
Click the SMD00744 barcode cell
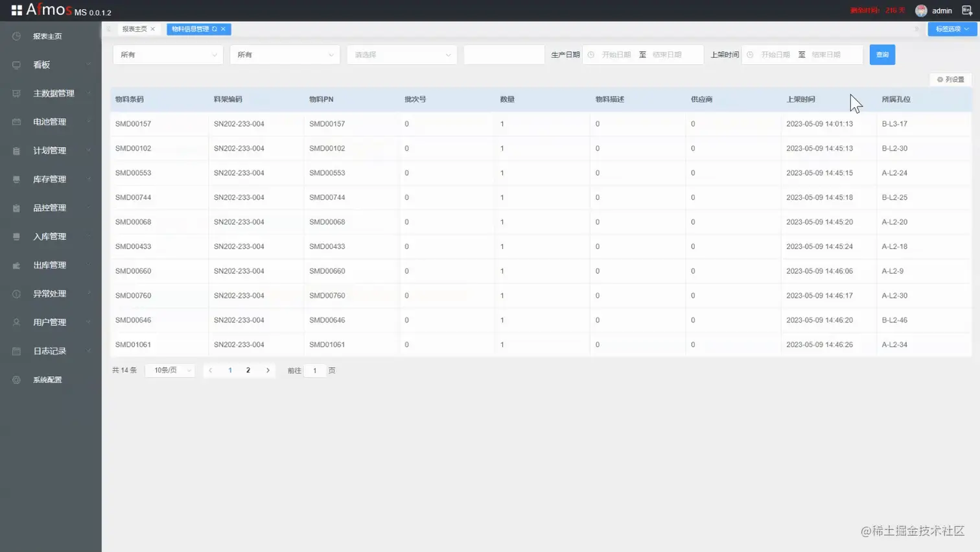133,197
